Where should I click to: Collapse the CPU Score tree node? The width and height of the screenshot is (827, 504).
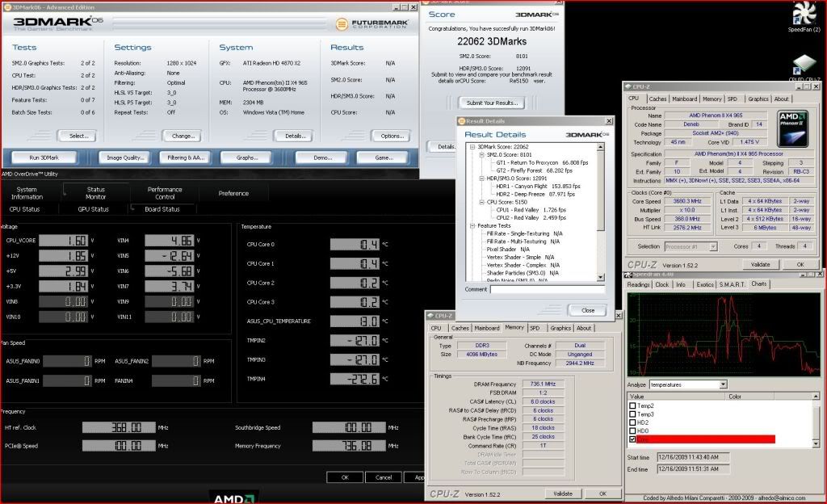click(480, 202)
